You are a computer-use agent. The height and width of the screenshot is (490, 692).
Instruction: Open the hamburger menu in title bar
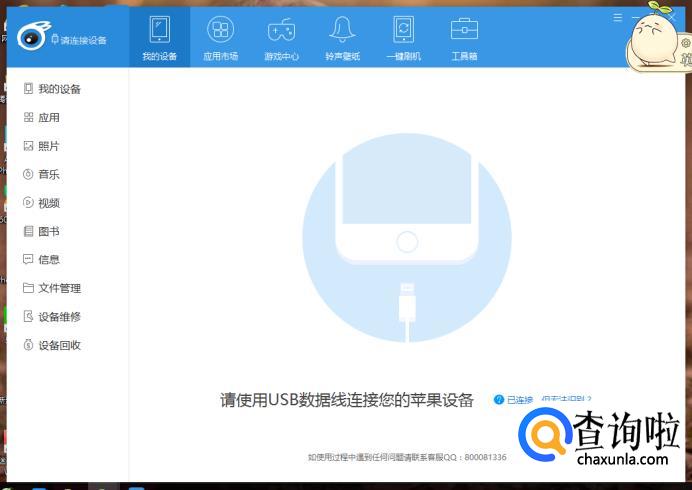coord(617,18)
